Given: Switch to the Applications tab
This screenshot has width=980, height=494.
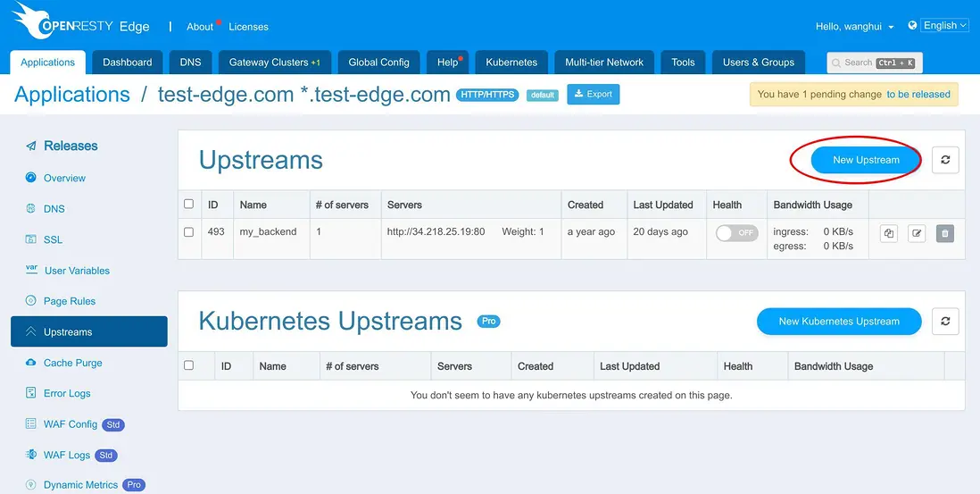Looking at the screenshot, I should click(48, 62).
